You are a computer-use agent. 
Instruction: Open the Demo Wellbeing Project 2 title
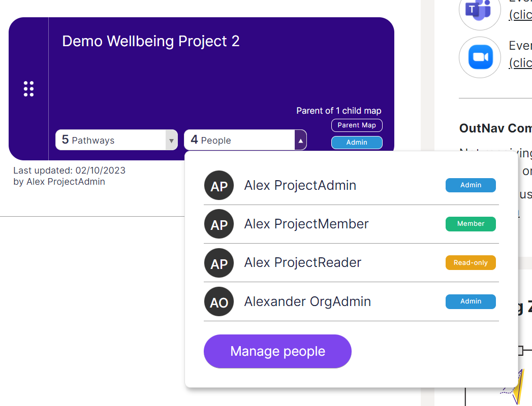tap(151, 41)
